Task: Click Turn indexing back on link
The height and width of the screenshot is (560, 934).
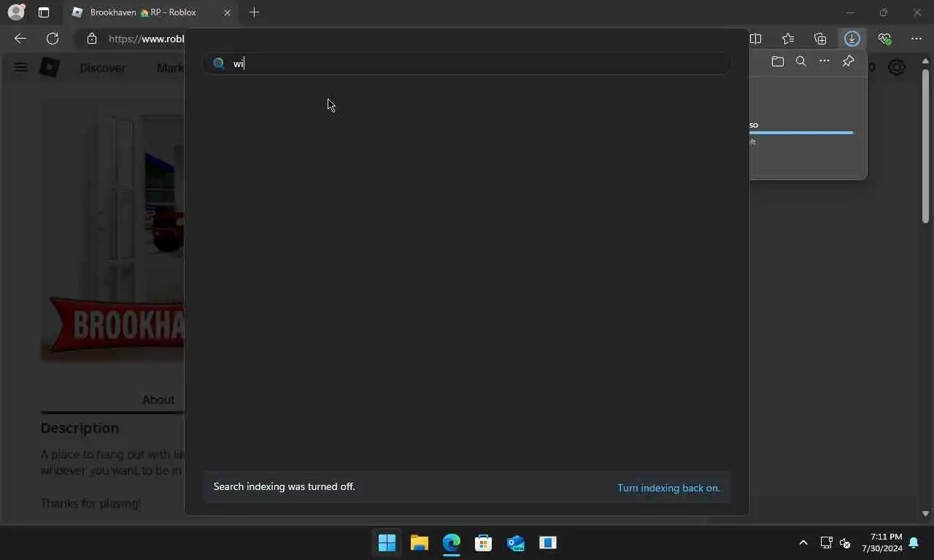Action: pos(668,488)
